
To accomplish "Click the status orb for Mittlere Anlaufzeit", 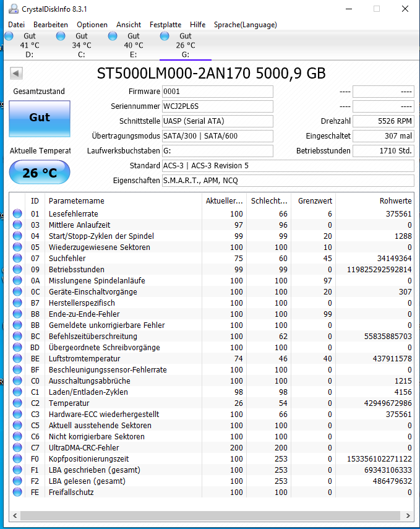I will click(x=17, y=225).
